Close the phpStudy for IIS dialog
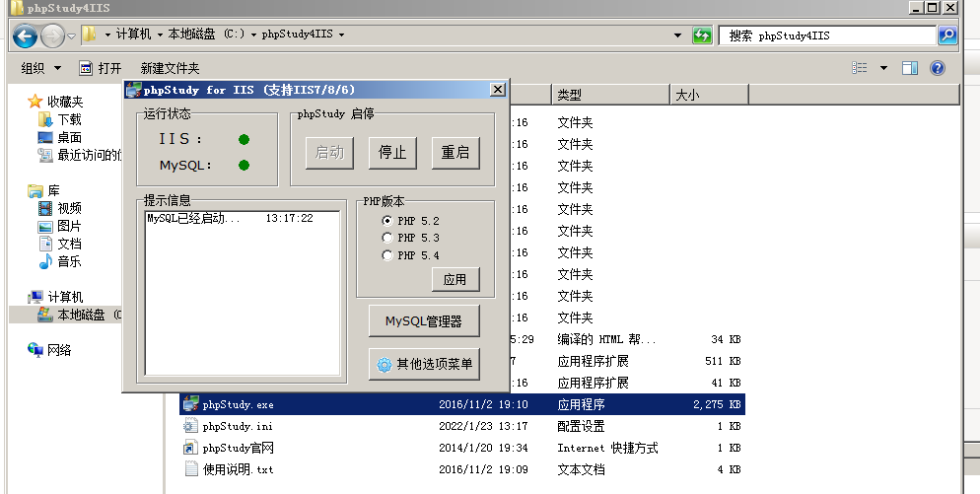 tap(498, 90)
